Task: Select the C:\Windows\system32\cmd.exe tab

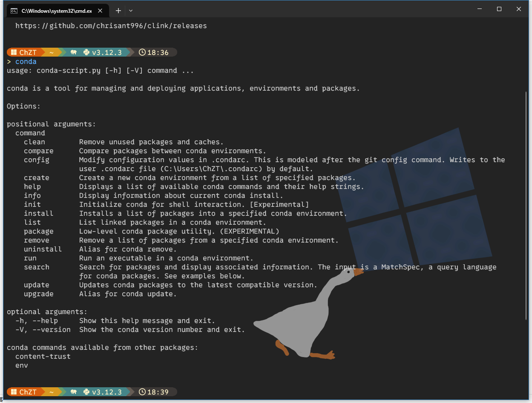Action: point(56,11)
